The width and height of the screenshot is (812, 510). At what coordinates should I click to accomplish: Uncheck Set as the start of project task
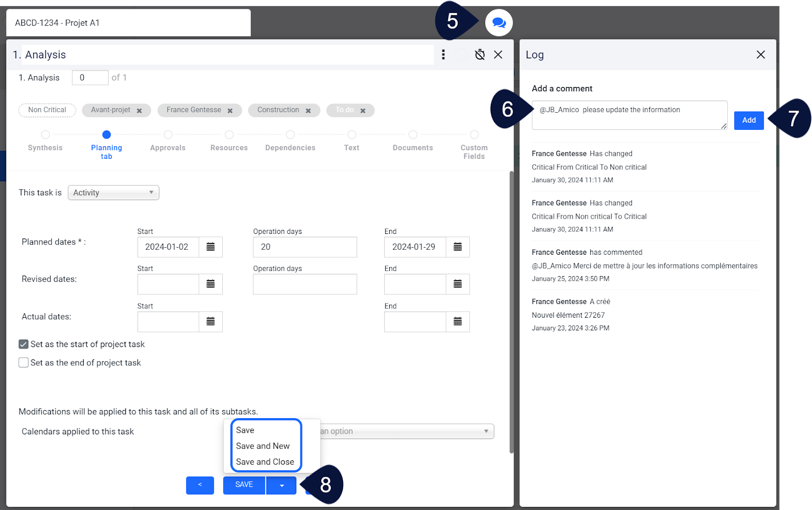[x=23, y=344]
